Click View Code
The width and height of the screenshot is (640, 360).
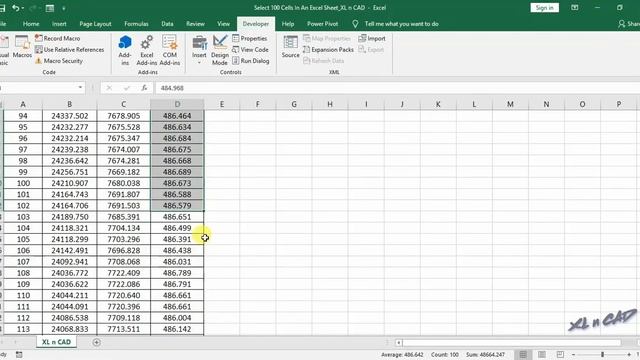tap(250, 49)
